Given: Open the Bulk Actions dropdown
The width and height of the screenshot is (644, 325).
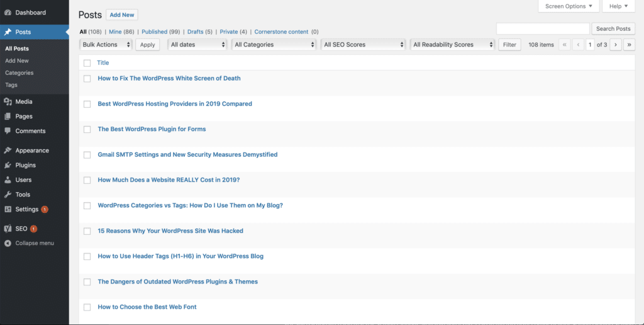Looking at the screenshot, I should coord(106,45).
